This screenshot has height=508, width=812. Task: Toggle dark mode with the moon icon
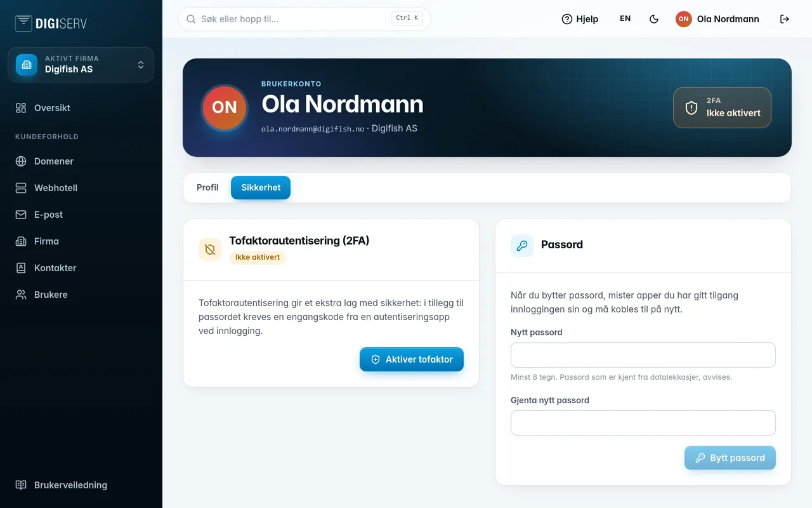pos(654,19)
